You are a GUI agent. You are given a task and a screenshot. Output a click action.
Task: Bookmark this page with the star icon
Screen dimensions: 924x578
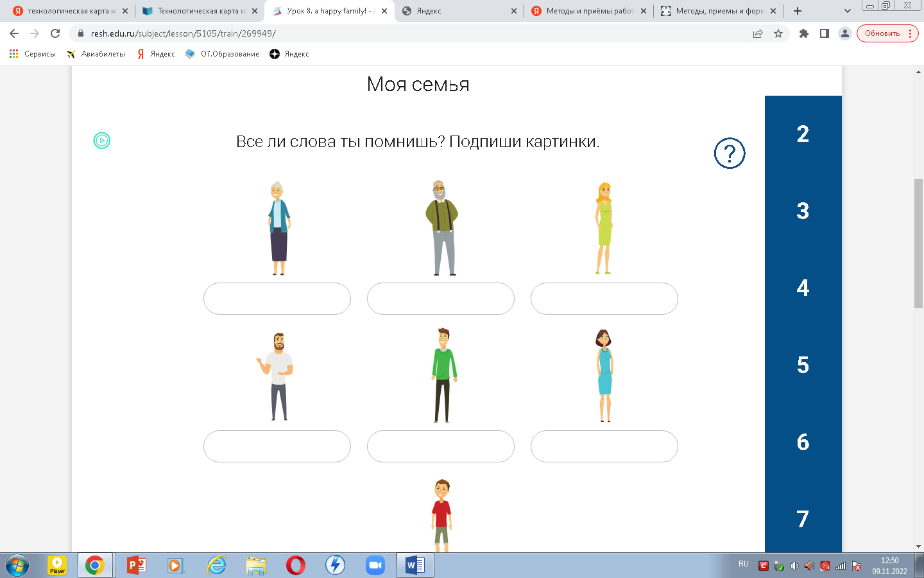778,33
